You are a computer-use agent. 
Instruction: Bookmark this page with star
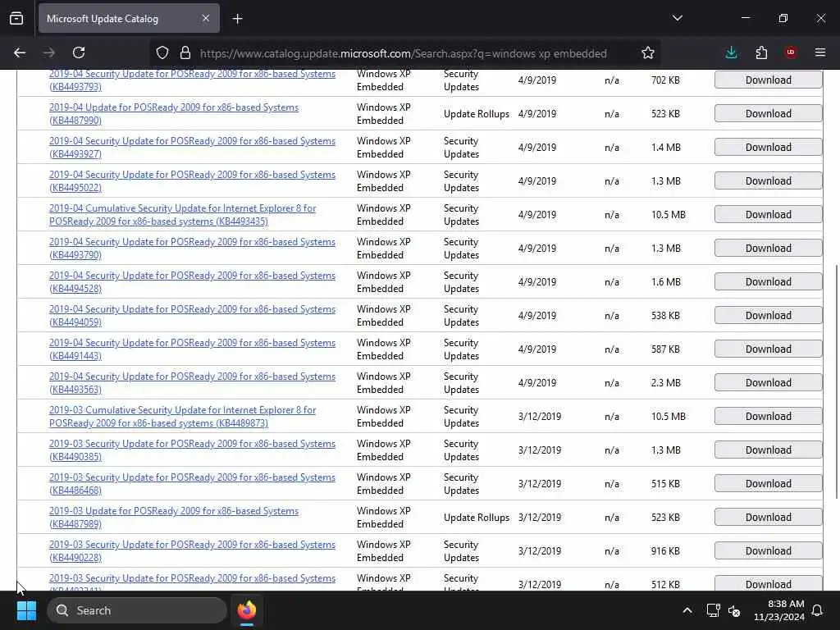pyautogui.click(x=648, y=53)
